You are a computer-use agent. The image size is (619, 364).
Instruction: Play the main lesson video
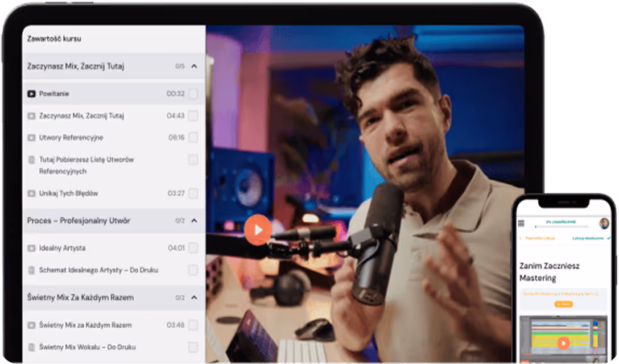pyautogui.click(x=258, y=230)
